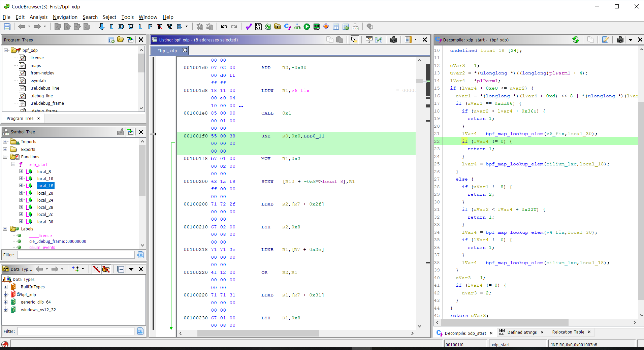The width and height of the screenshot is (644, 350).
Task: Close the Relocation Table tab
Action: pos(589,332)
